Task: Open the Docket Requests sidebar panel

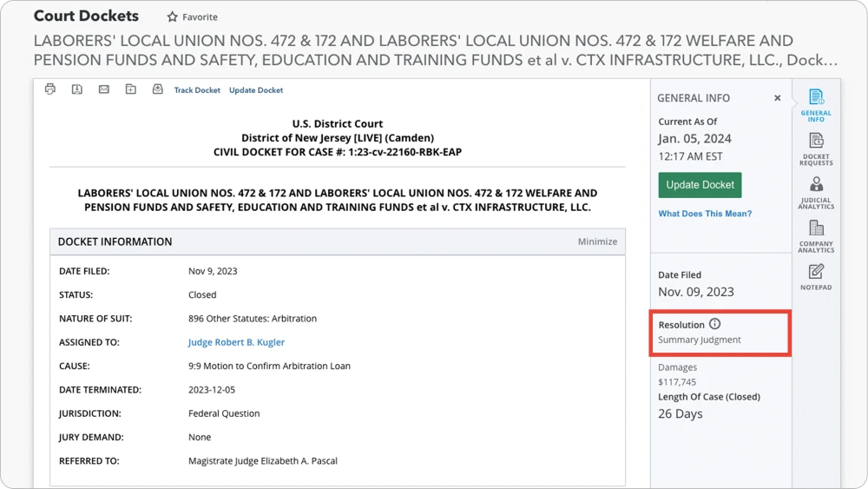Action: pyautogui.click(x=816, y=149)
